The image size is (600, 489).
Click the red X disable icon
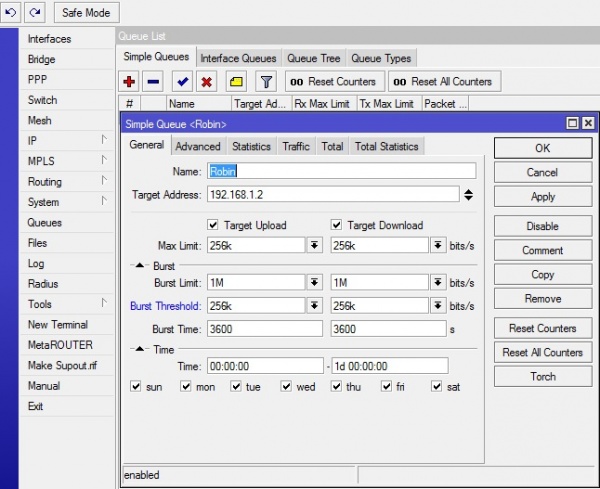point(206,81)
